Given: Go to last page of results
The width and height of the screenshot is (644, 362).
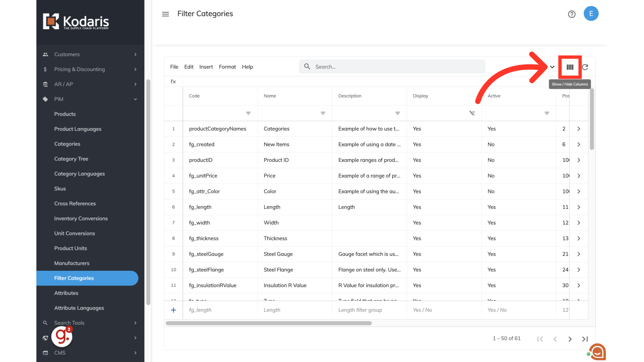Looking at the screenshot, I should pyautogui.click(x=585, y=339).
